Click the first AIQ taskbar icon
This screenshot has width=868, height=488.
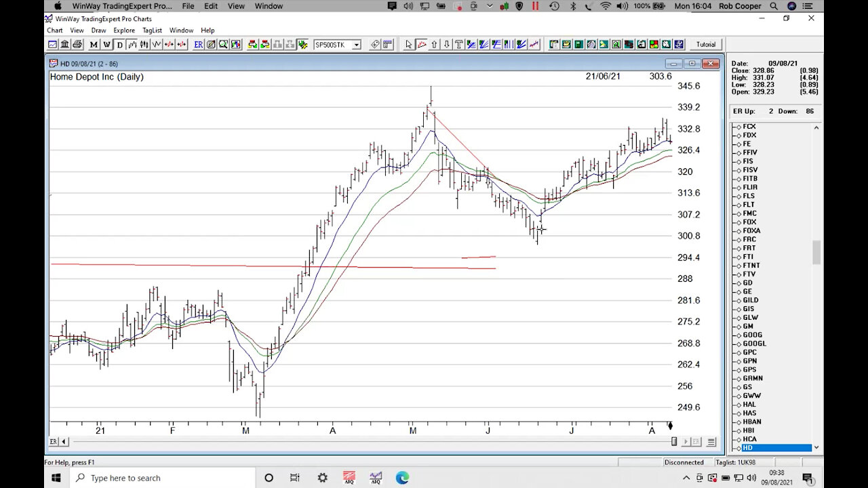click(349, 478)
